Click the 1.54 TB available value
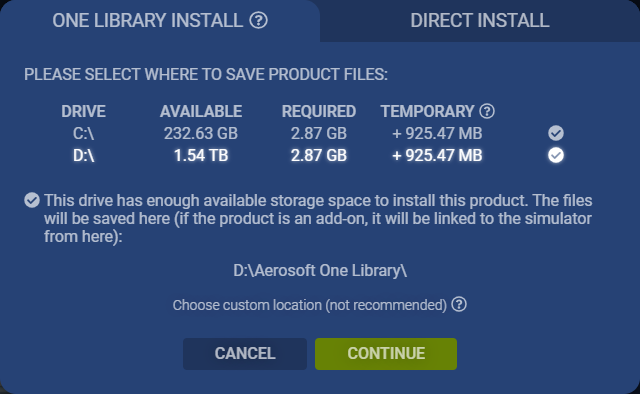The width and height of the screenshot is (640, 394). [201, 155]
